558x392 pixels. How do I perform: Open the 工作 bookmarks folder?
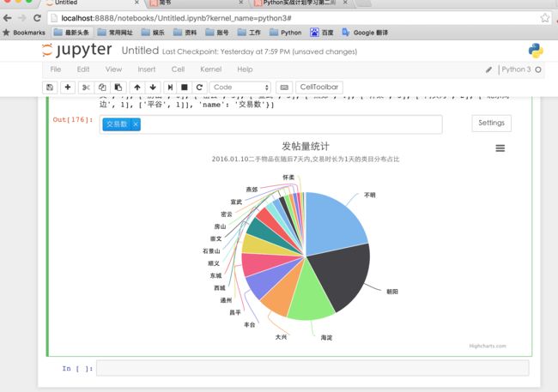pyautogui.click(x=249, y=33)
